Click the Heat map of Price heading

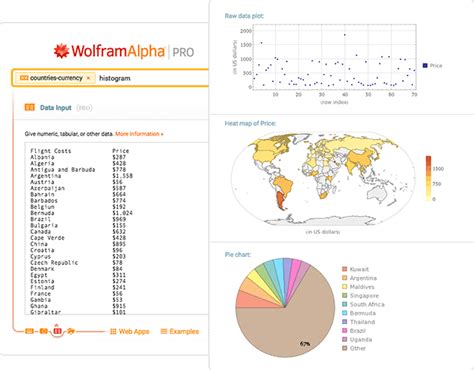250,123
